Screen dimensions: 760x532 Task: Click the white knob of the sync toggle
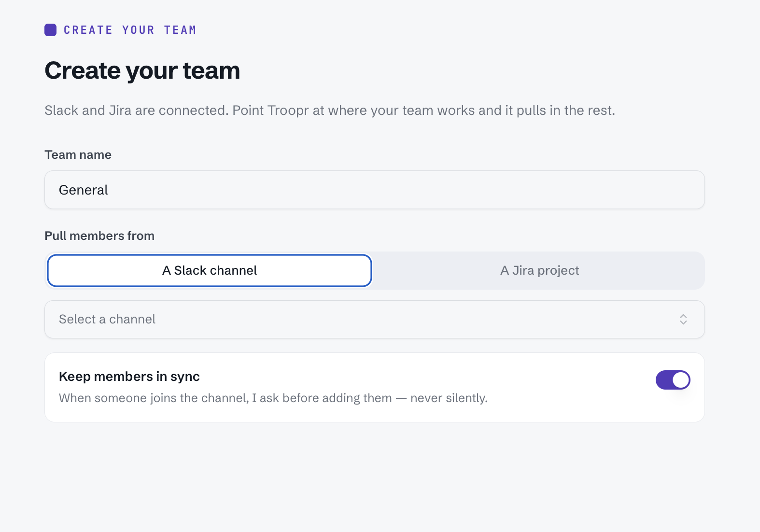point(681,380)
